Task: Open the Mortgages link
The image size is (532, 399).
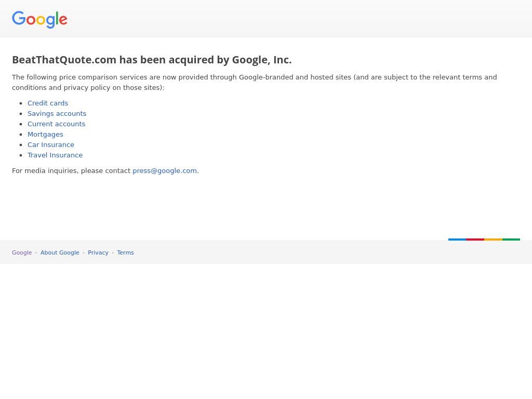Action: 46,135
